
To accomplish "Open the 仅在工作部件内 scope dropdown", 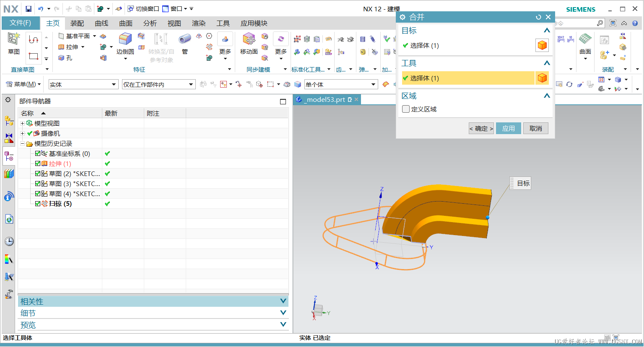I will click(x=191, y=85).
